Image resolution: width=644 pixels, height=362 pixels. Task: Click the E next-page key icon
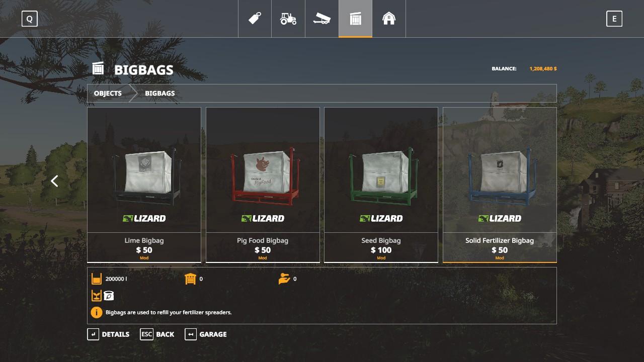[x=614, y=19]
